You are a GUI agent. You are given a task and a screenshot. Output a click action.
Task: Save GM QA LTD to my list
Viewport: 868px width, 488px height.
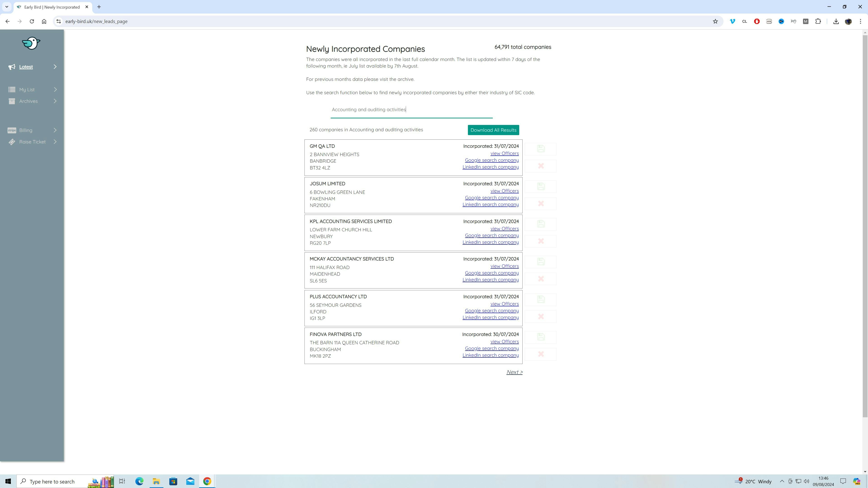540,148
